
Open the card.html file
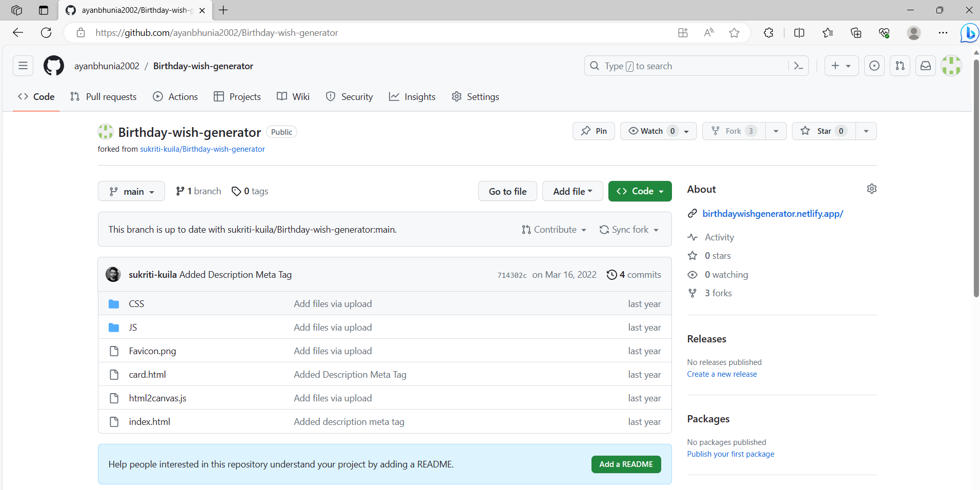147,374
